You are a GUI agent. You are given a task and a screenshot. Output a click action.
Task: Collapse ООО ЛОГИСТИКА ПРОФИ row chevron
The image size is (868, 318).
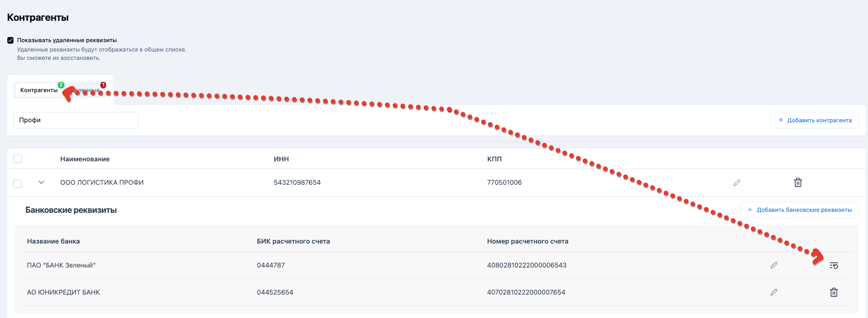41,183
